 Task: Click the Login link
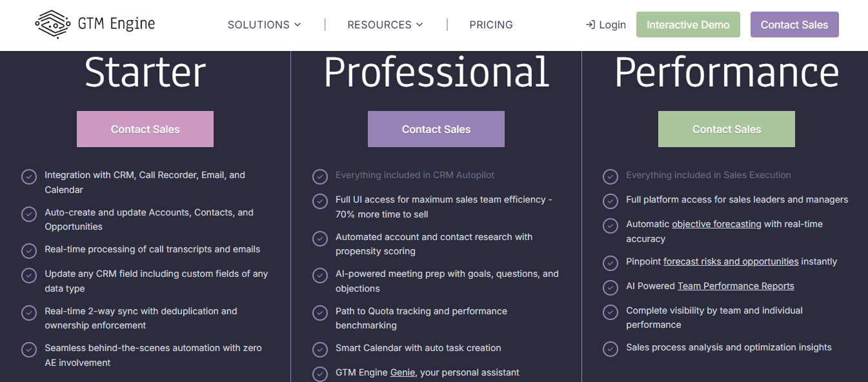(606, 25)
